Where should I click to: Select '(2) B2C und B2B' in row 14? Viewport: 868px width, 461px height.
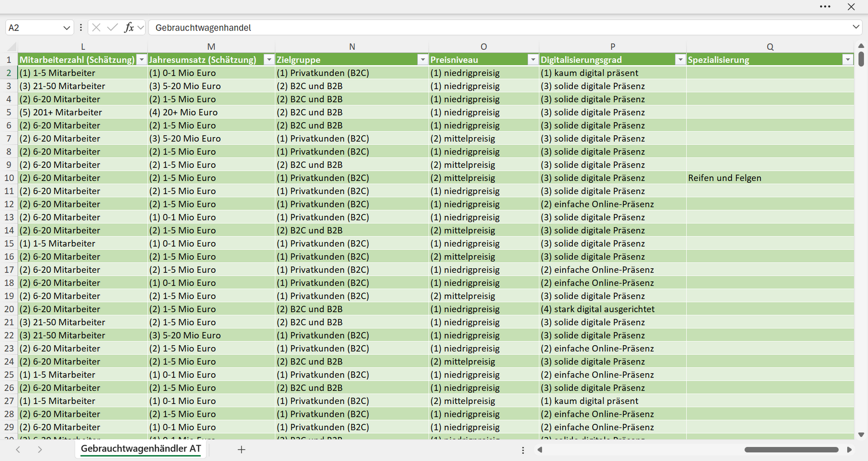point(352,230)
